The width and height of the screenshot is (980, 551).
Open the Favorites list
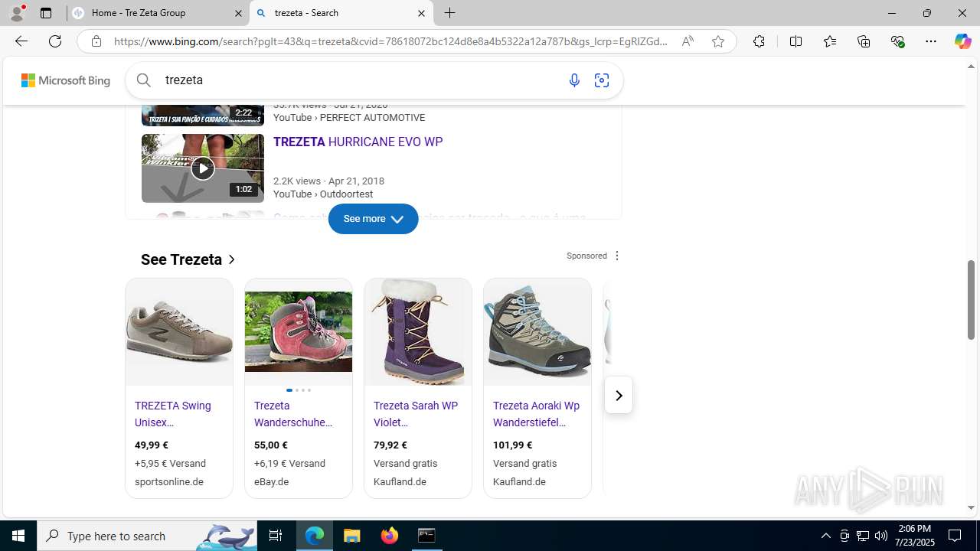click(x=830, y=41)
